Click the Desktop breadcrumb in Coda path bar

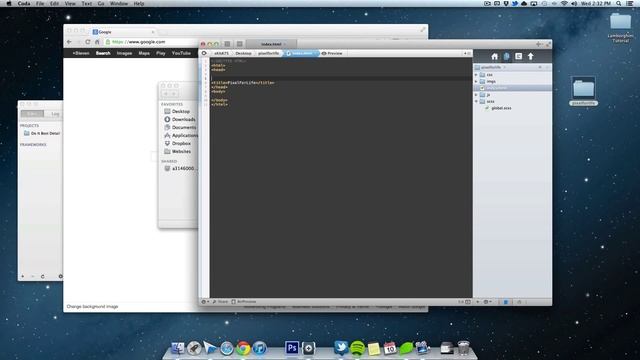(243, 53)
